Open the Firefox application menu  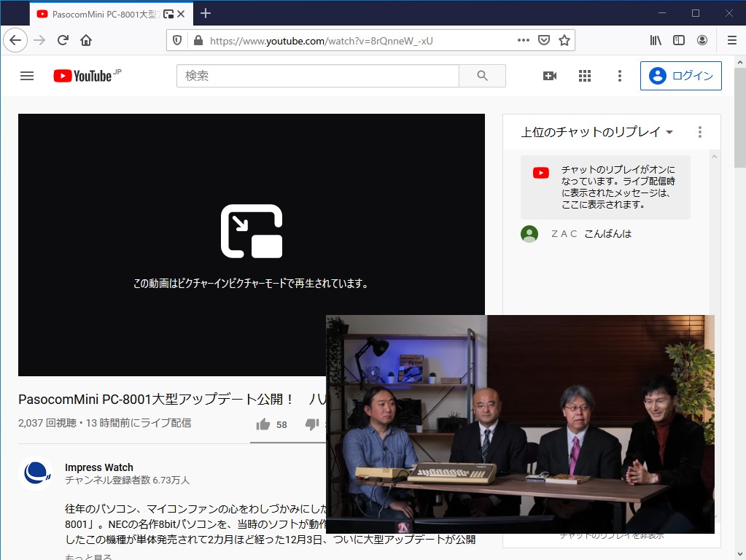click(731, 41)
